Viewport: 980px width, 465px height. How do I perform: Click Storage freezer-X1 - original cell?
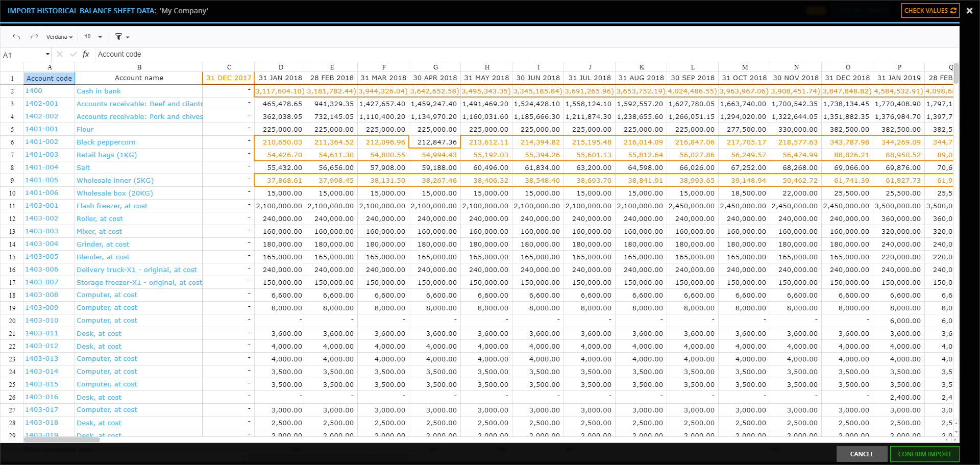[x=139, y=282]
